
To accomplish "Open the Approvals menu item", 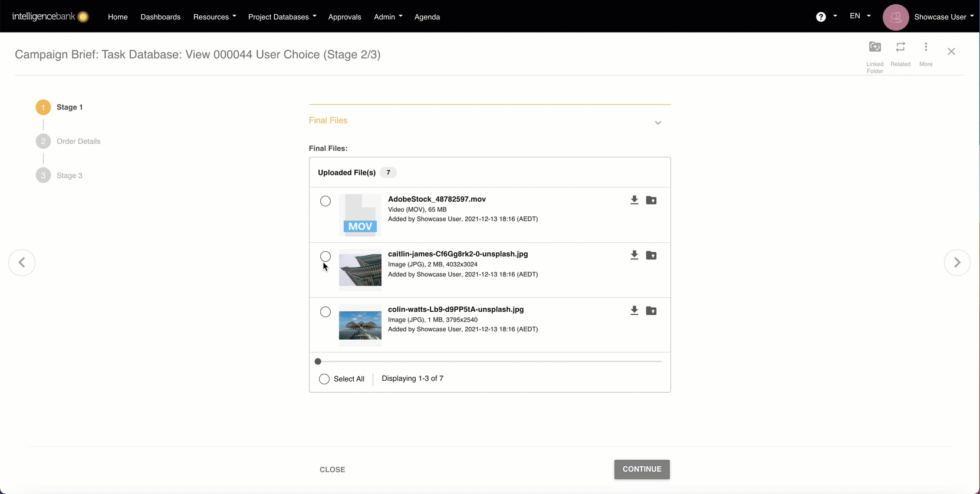I will 344,17.
